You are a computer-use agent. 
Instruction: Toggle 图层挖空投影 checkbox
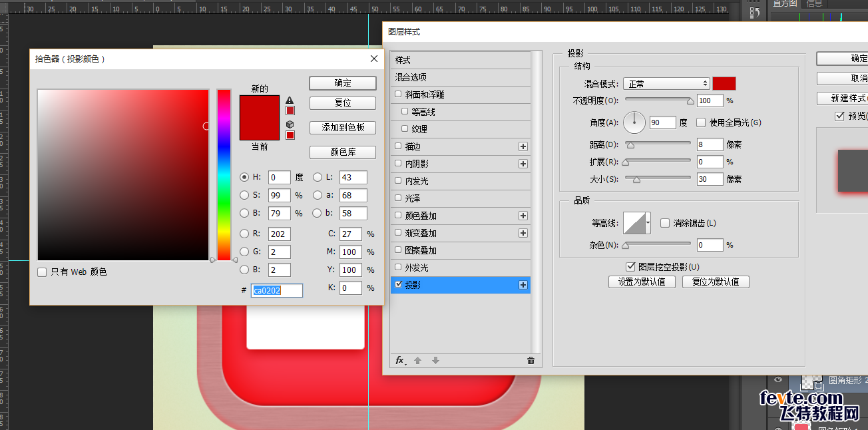[631, 266]
